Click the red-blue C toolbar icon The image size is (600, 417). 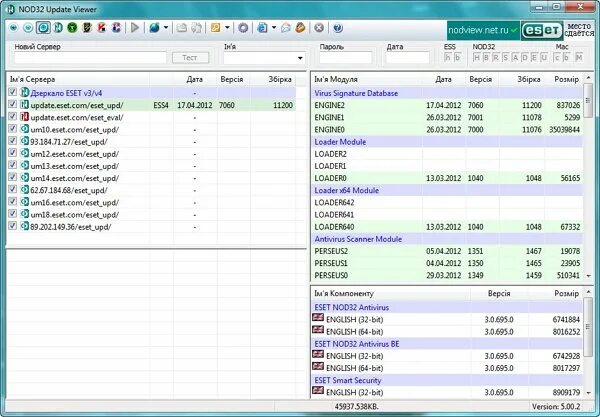pos(116,28)
